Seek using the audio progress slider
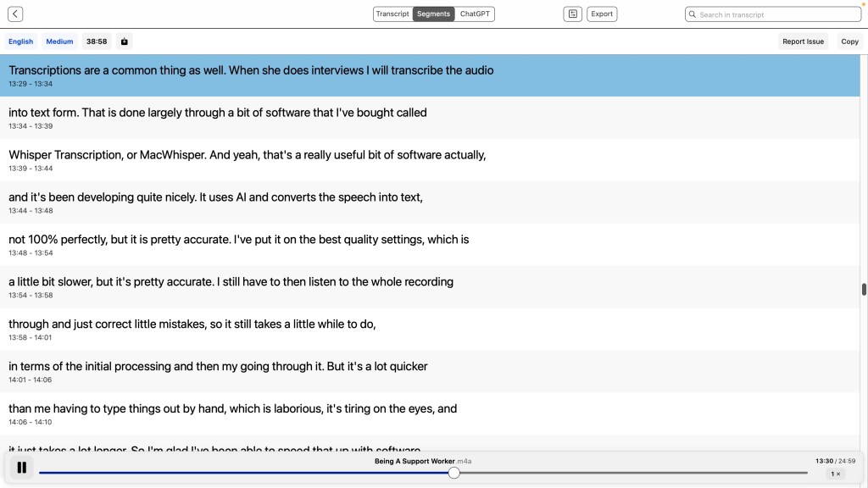 point(454,473)
